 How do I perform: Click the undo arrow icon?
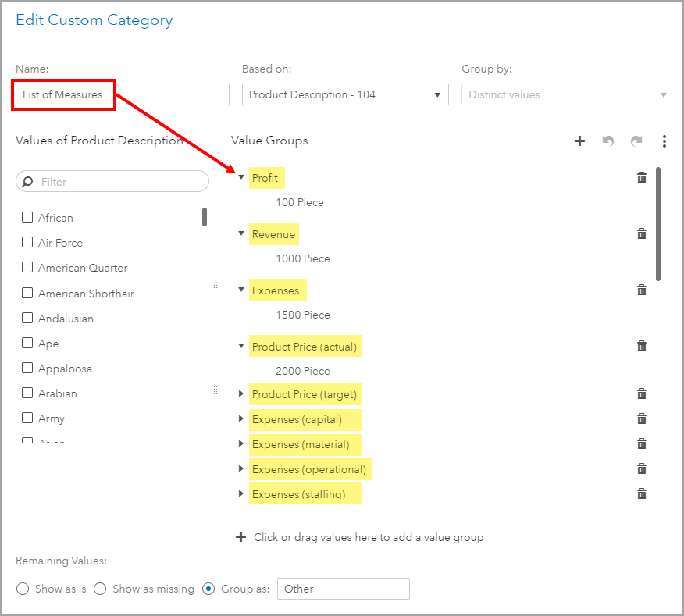(608, 141)
